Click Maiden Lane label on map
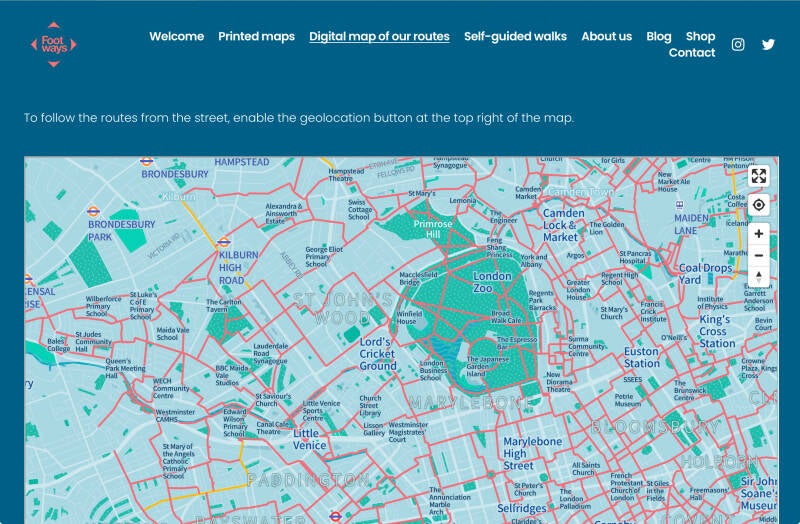This screenshot has width=800, height=524. click(691, 224)
